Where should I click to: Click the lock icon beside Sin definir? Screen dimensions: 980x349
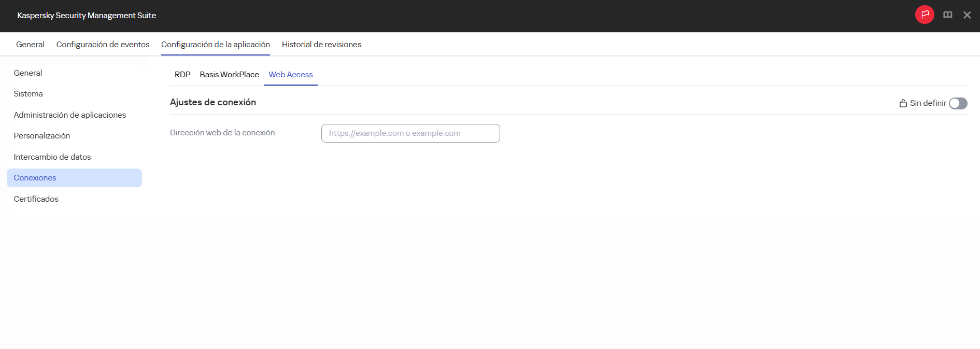[903, 103]
